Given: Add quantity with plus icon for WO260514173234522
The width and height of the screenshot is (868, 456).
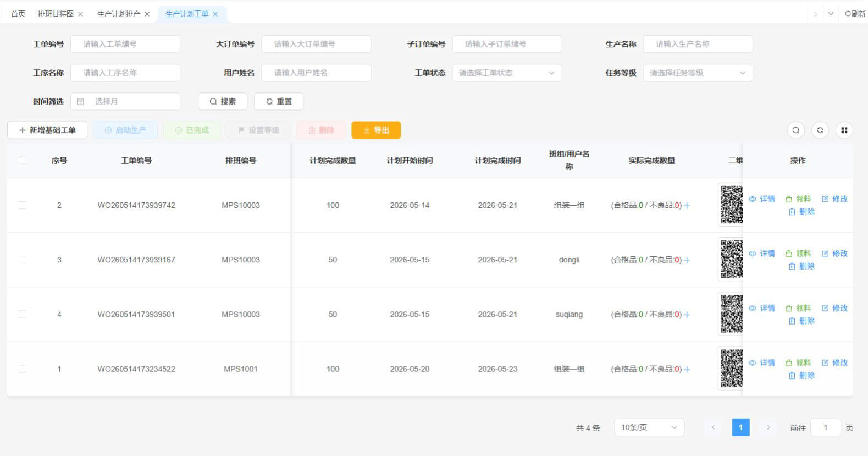Looking at the screenshot, I should tap(687, 369).
